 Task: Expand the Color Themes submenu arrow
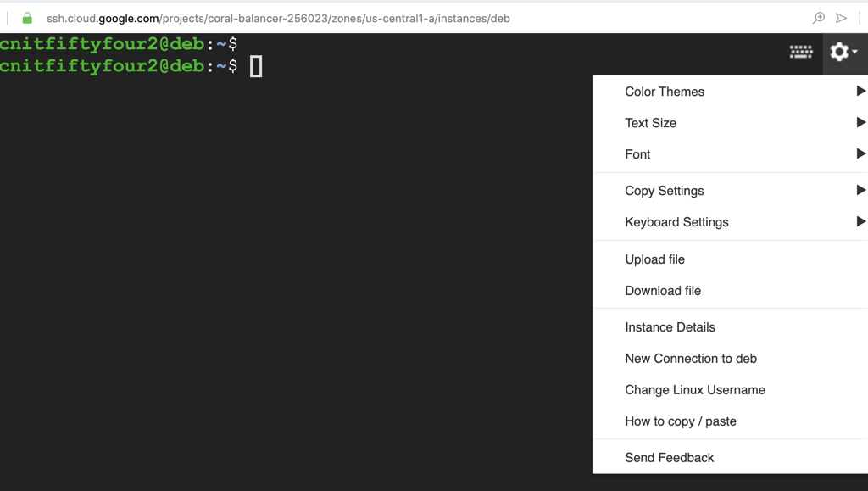pos(860,92)
